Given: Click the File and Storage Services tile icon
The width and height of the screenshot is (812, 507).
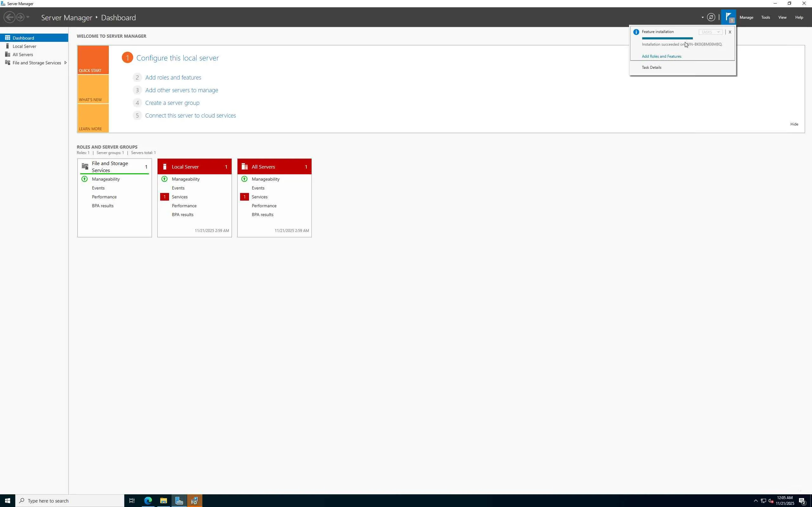Looking at the screenshot, I should 85,167.
